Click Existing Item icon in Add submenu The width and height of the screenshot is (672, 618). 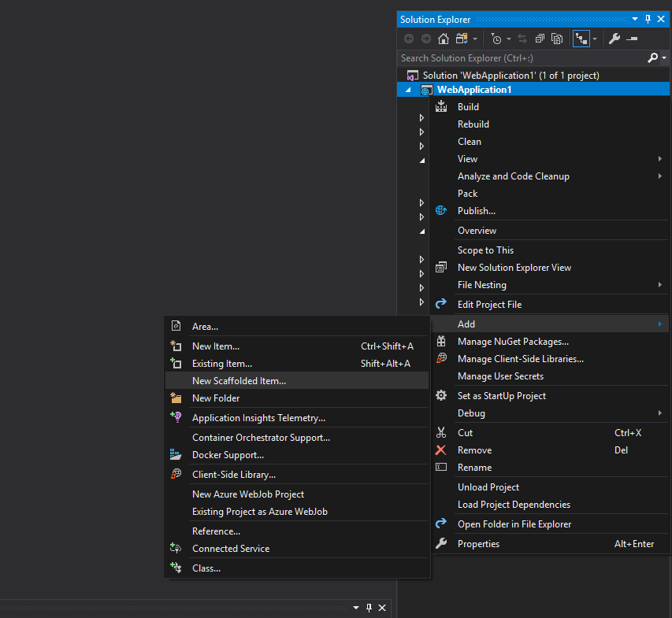coord(176,363)
